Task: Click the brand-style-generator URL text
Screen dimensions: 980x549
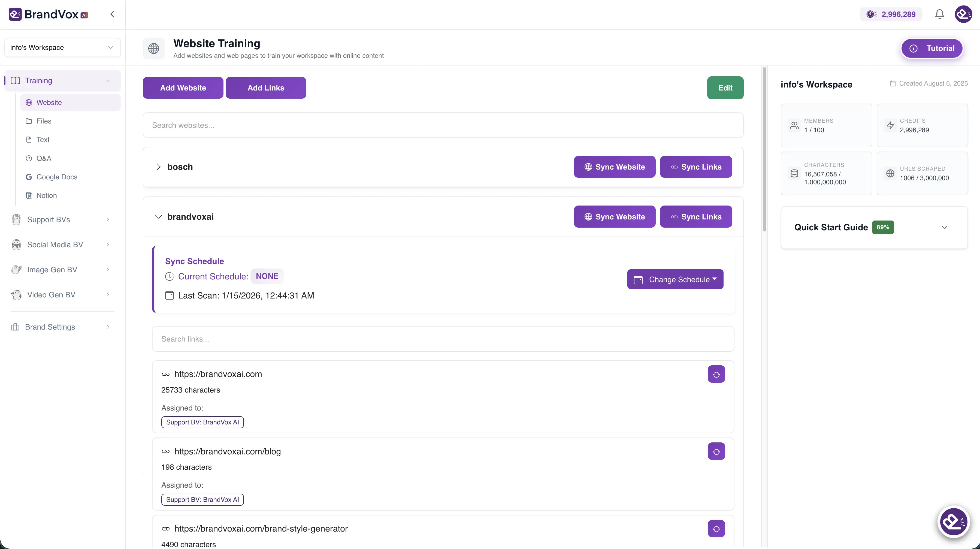Action: 261,529
